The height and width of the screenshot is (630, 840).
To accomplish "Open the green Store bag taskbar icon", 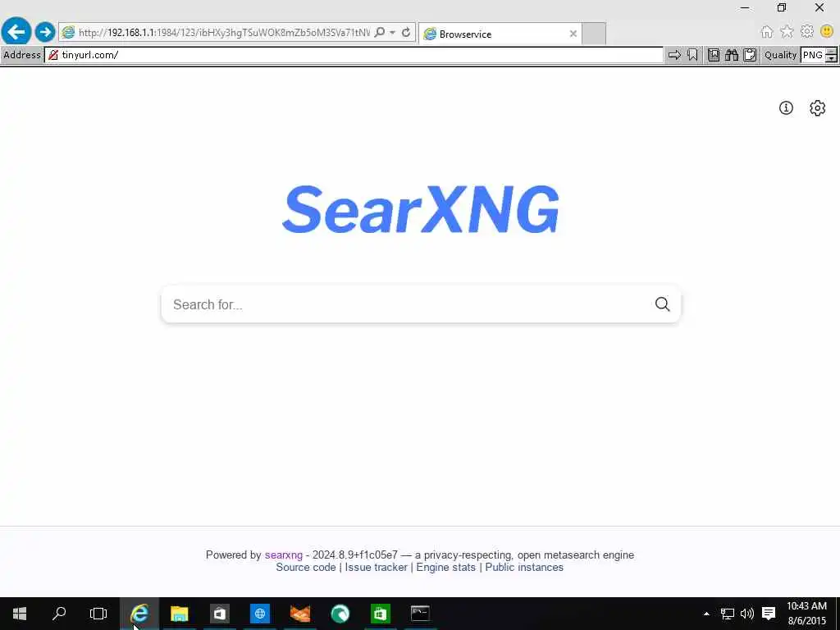I will pyautogui.click(x=381, y=614).
